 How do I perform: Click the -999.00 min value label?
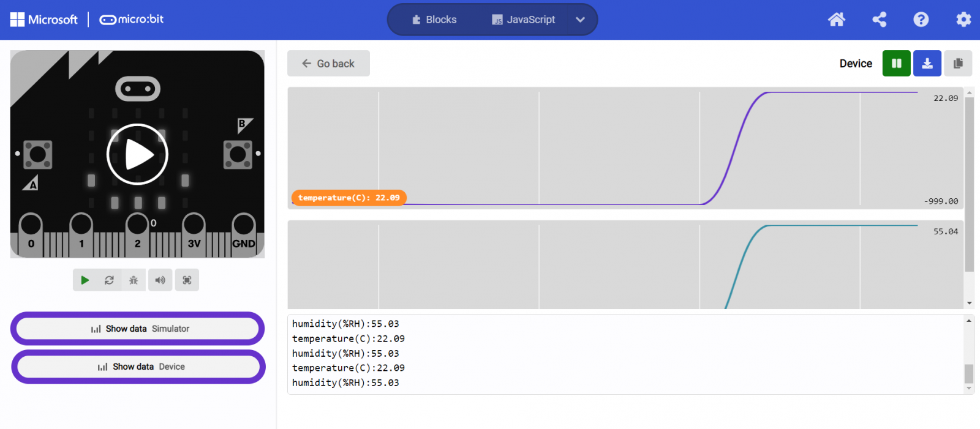pos(941,201)
